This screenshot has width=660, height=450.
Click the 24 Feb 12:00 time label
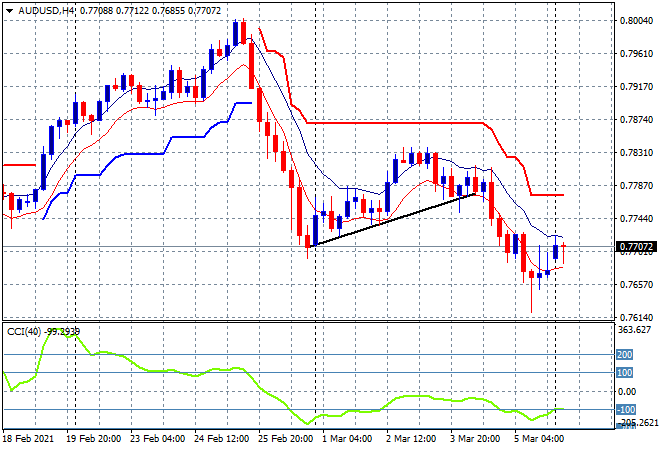pos(221,439)
